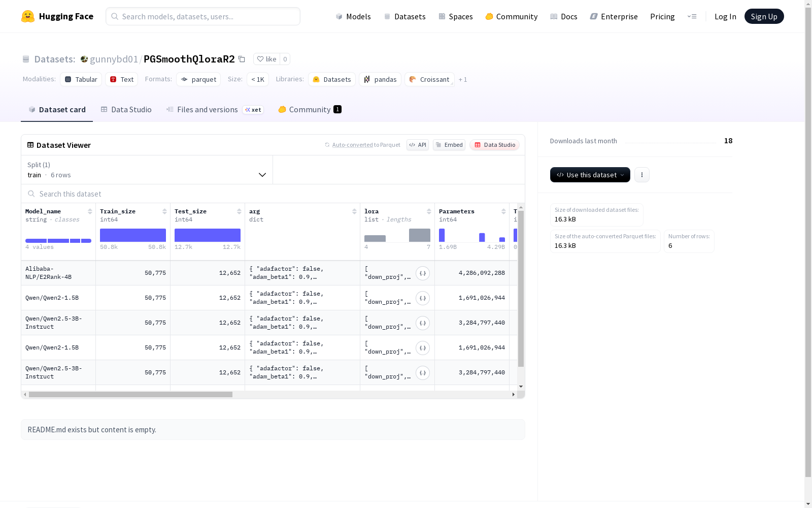The image size is (812, 508).
Task: Open the more navigation menu icon
Action: [692, 16]
